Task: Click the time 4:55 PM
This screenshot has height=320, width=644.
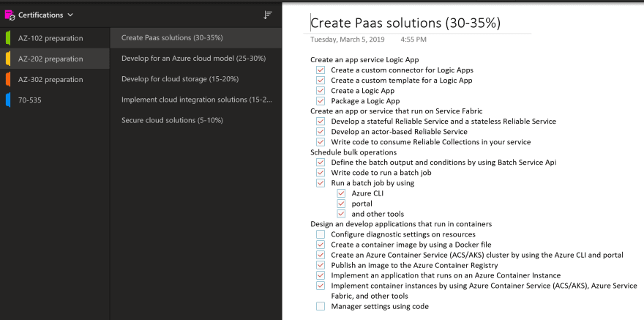Action: (413, 40)
